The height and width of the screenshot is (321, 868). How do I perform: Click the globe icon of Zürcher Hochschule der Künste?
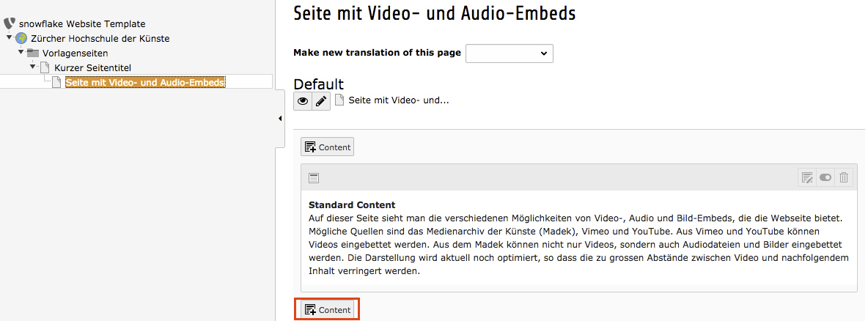pyautogui.click(x=21, y=38)
